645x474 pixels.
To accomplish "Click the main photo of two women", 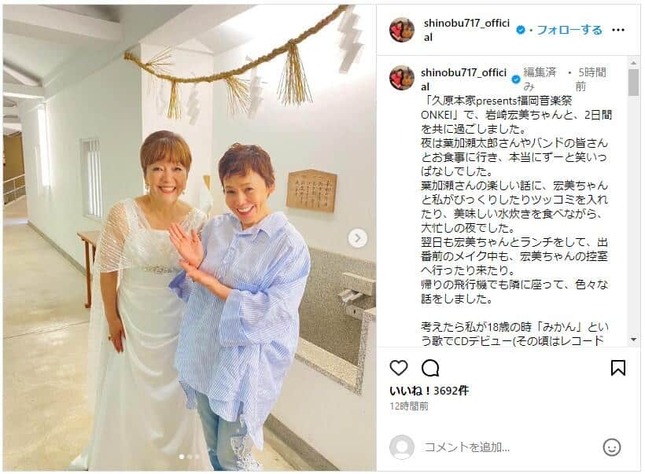I will [x=190, y=238].
